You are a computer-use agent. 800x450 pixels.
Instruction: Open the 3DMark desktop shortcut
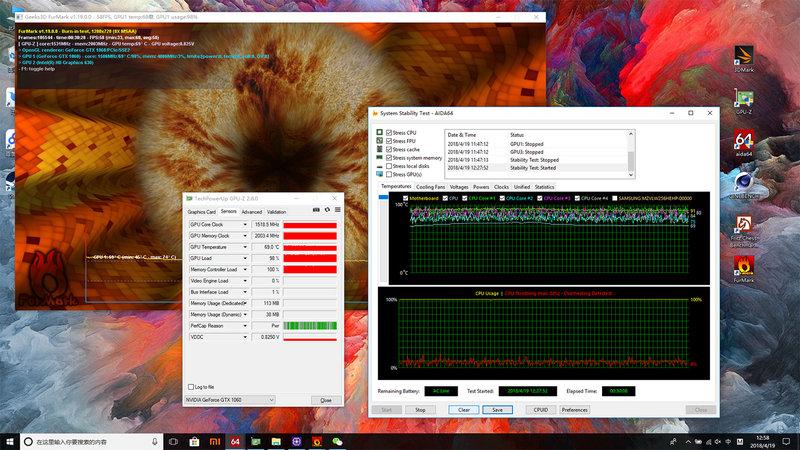pyautogui.click(x=743, y=59)
